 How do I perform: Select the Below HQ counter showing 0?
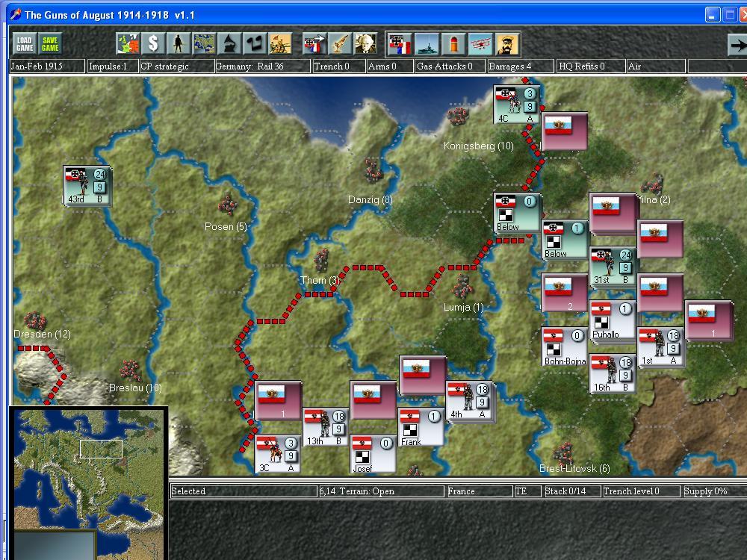(518, 213)
